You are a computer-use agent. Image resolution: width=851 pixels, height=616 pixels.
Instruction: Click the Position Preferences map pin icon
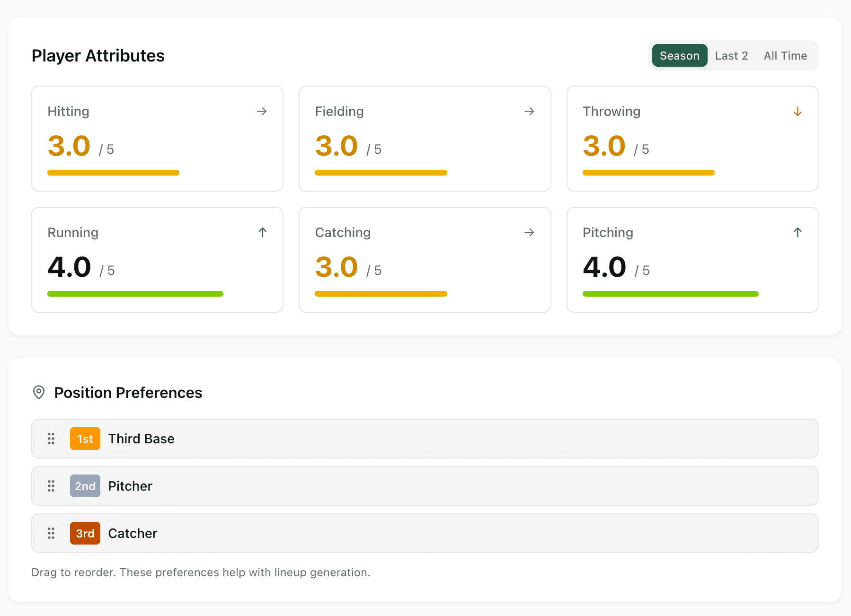[x=39, y=392]
